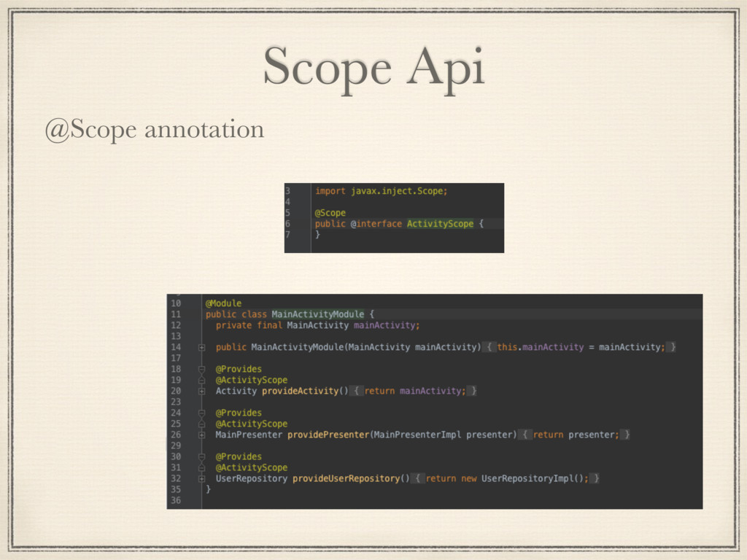The height and width of the screenshot is (560, 747).
Task: Click 'MainPresenterImpl' parameter type
Action: click(417, 435)
